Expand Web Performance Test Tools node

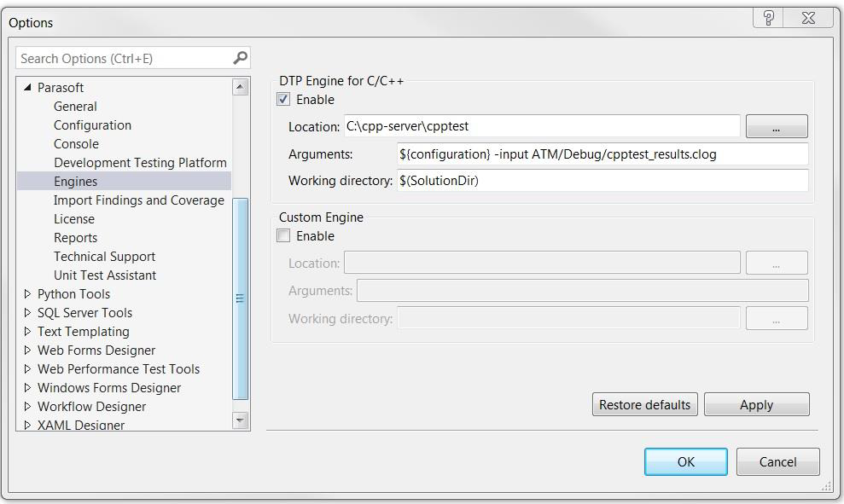(x=27, y=369)
